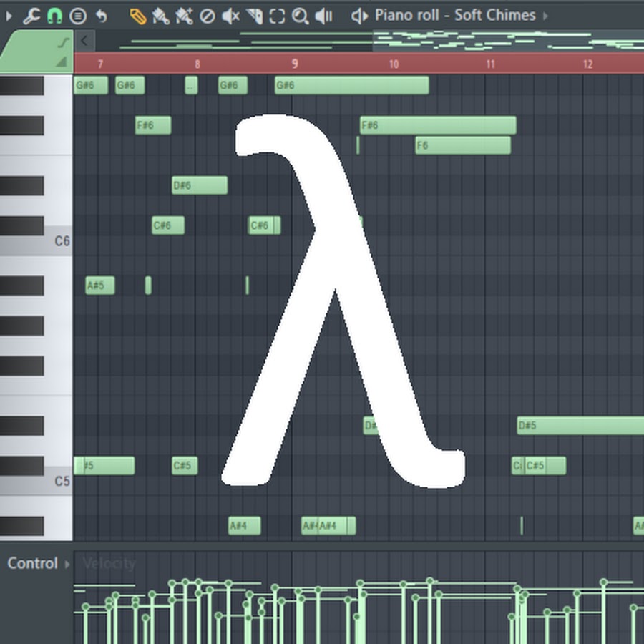
Task: Jump to bar 7 on the timeline
Action: 100,64
